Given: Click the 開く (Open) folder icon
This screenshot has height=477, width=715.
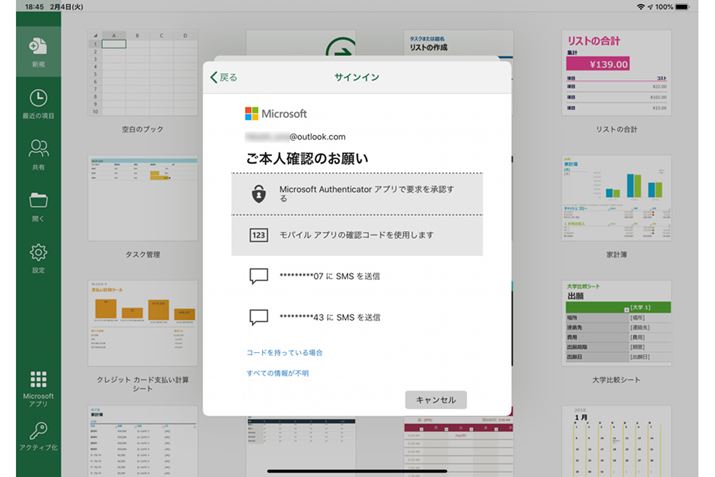Looking at the screenshot, I should [x=38, y=201].
